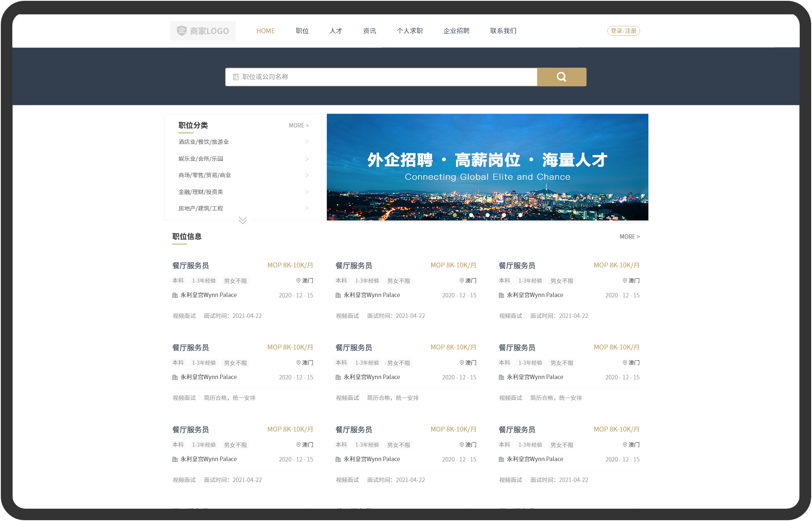This screenshot has width=812, height=521.
Task: Click the double chevron to show more categories
Action: click(242, 220)
